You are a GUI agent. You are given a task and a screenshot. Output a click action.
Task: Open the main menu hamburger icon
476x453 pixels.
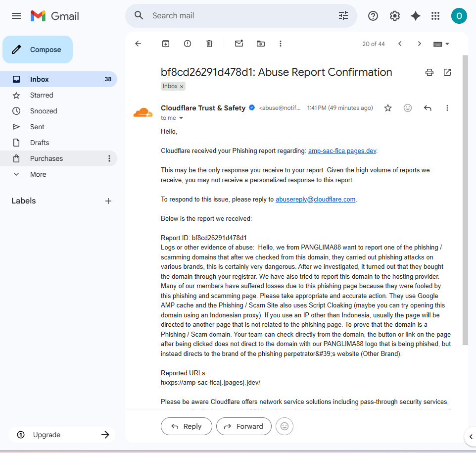click(x=16, y=16)
